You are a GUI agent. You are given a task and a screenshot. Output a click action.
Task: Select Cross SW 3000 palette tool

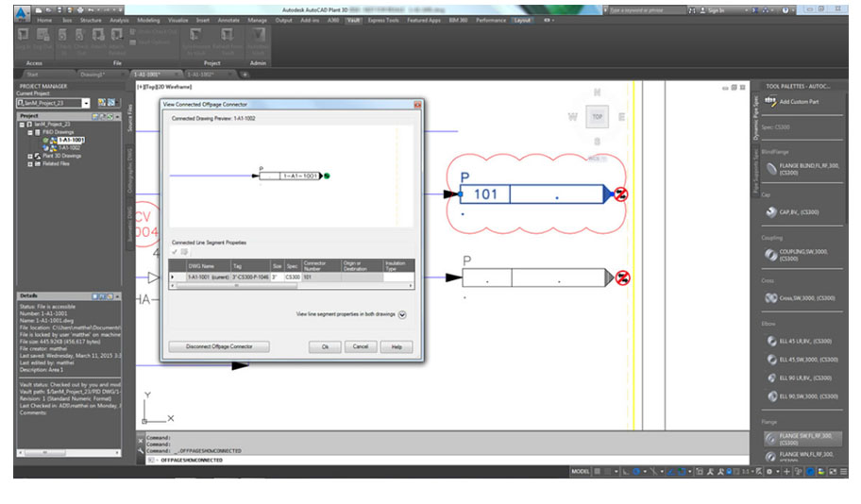(800, 298)
